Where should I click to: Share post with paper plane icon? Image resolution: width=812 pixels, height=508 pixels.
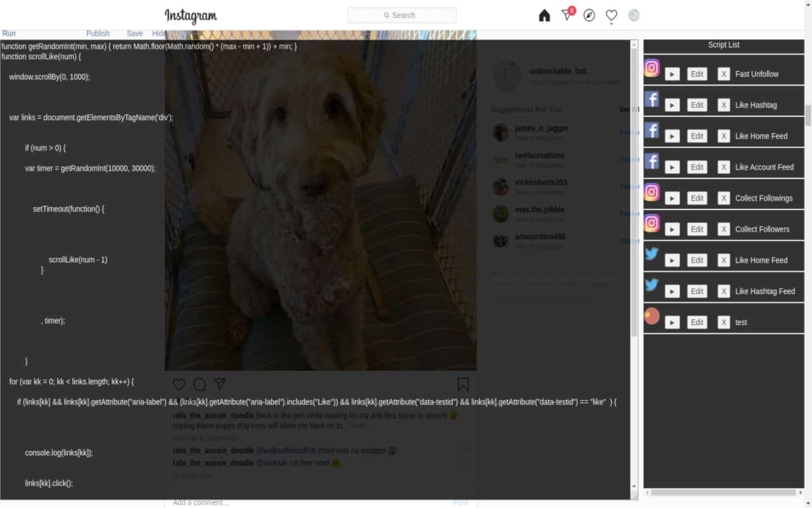point(219,384)
